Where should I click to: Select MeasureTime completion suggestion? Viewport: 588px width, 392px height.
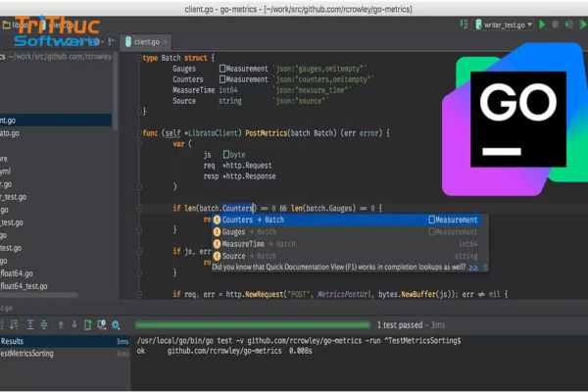(x=347, y=244)
